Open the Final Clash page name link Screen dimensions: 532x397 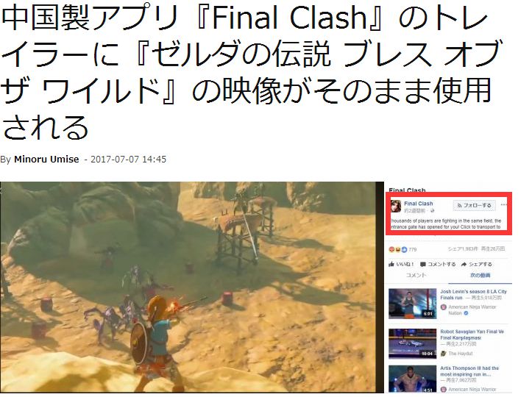(419, 204)
